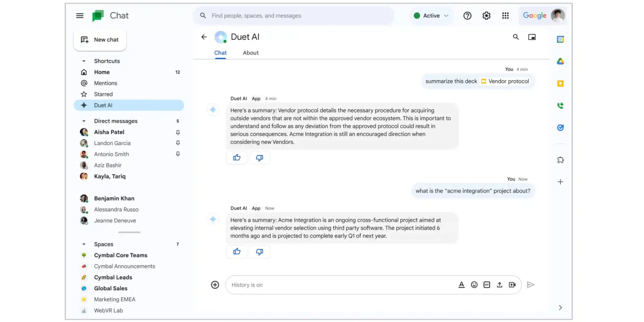Click the New chat button
This screenshot has width=644, height=322.
click(x=100, y=40)
